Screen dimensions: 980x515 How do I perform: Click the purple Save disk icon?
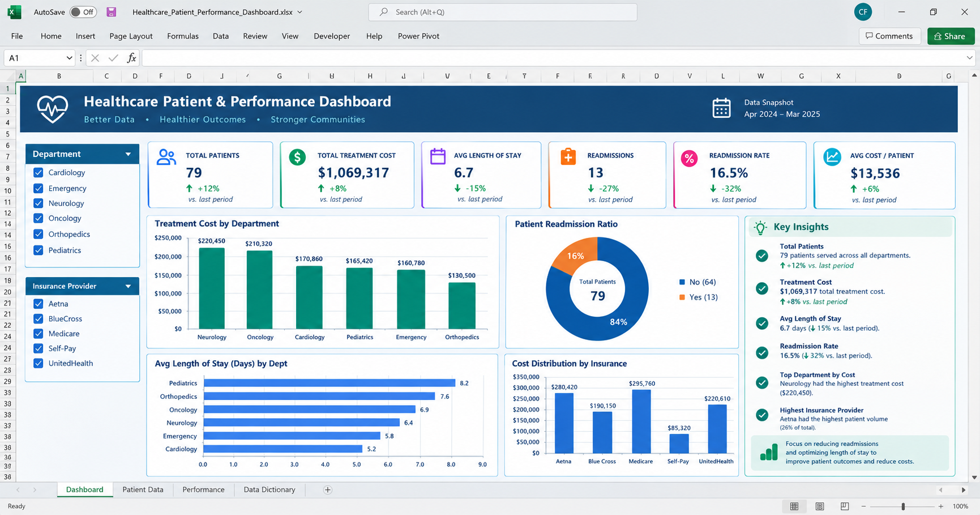click(111, 12)
